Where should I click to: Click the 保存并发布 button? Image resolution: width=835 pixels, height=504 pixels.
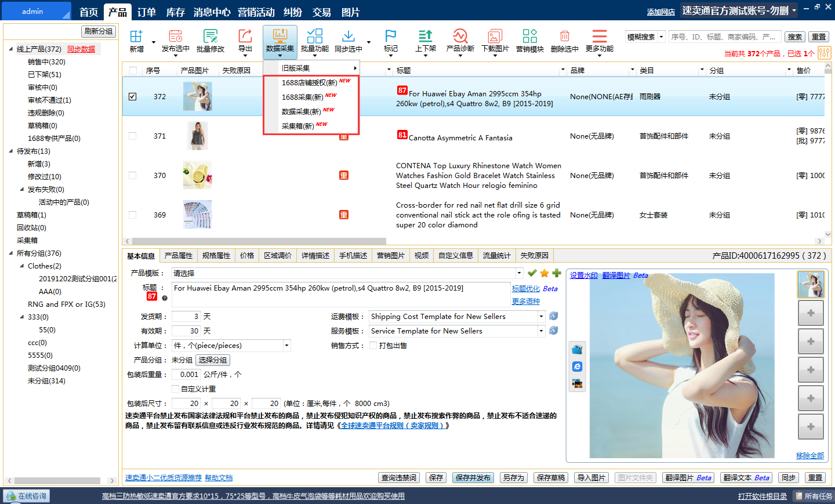tap(473, 477)
